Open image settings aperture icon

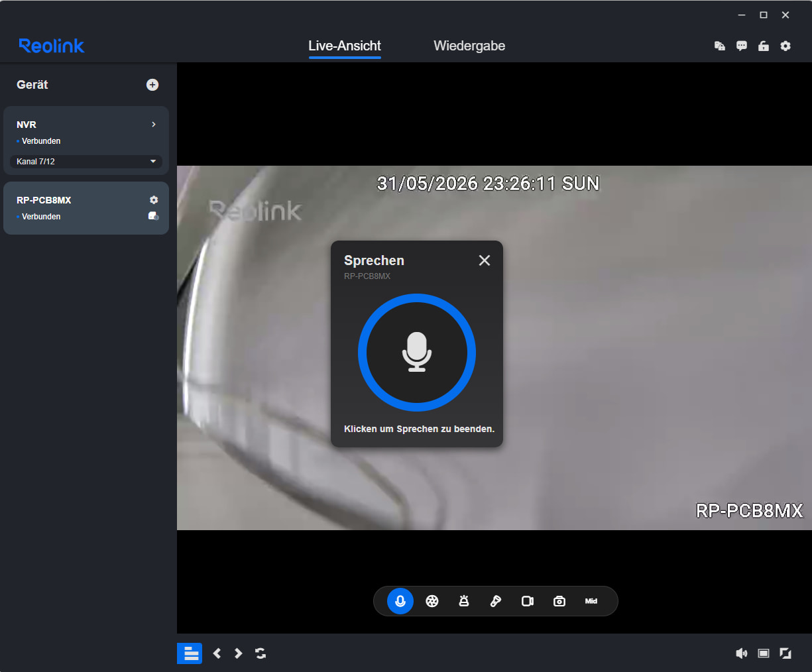point(432,601)
